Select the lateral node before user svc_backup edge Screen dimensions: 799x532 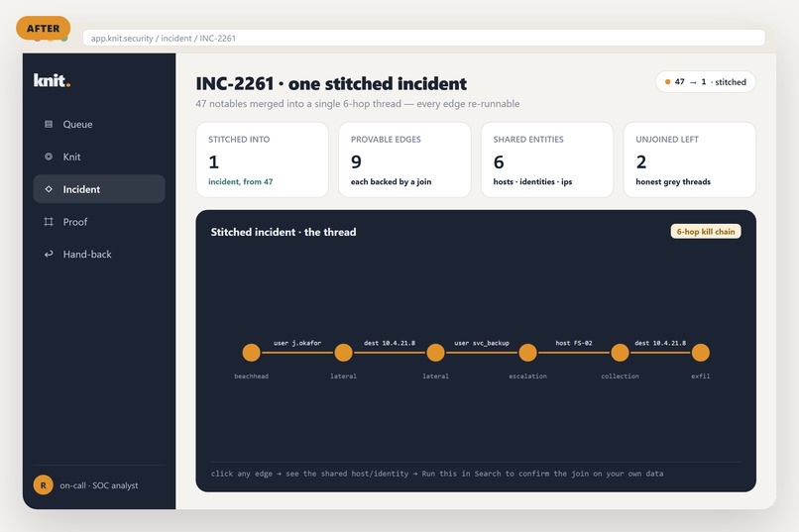[435, 353]
